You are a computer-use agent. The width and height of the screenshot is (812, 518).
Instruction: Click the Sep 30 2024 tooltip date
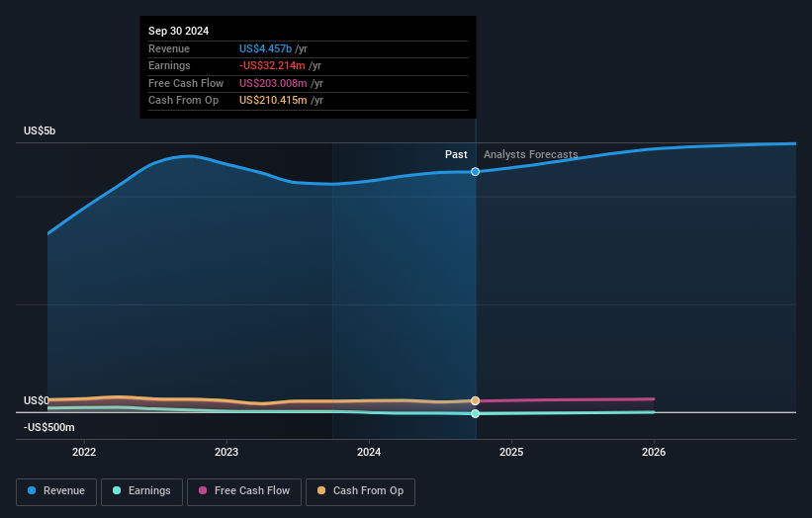coord(178,31)
